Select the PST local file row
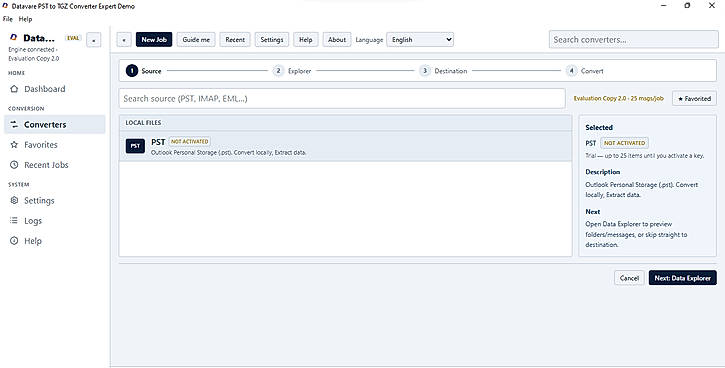Screen dimensions: 725x368 (x=345, y=146)
